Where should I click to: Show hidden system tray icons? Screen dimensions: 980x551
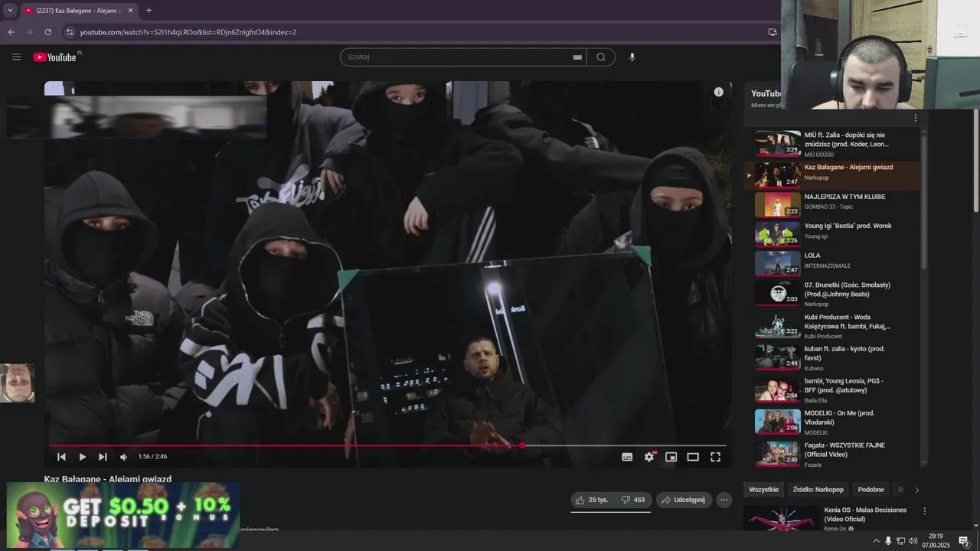(x=876, y=541)
